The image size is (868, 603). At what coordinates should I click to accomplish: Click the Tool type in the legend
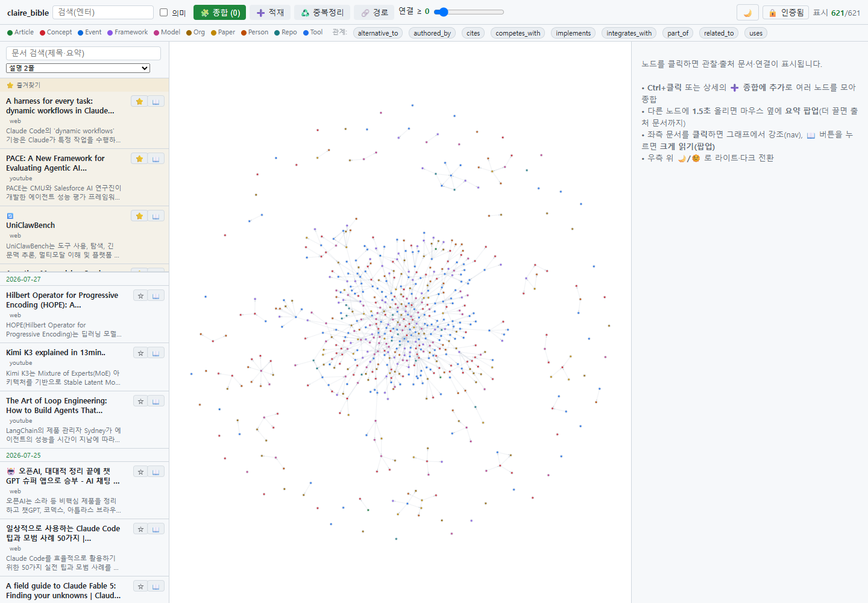click(x=313, y=33)
